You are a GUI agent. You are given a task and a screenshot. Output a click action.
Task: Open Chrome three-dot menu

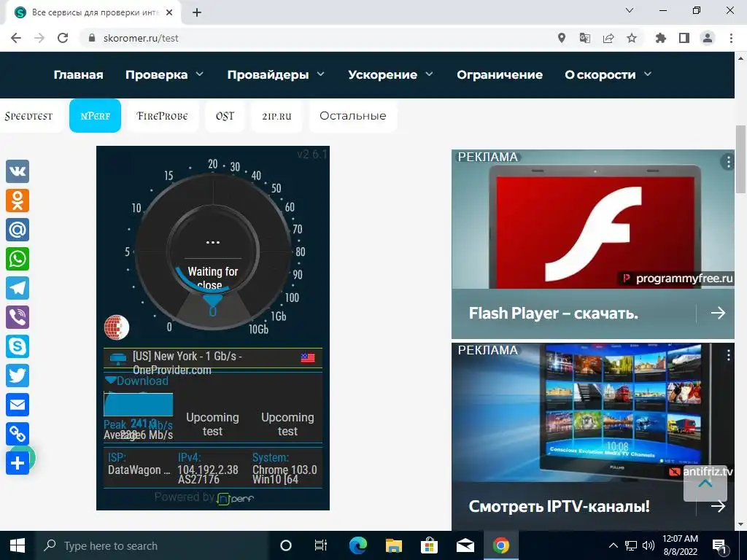point(731,38)
